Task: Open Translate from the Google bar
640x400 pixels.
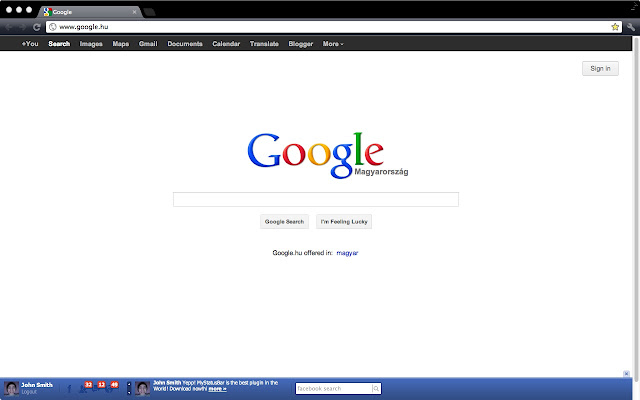Action: (x=264, y=44)
